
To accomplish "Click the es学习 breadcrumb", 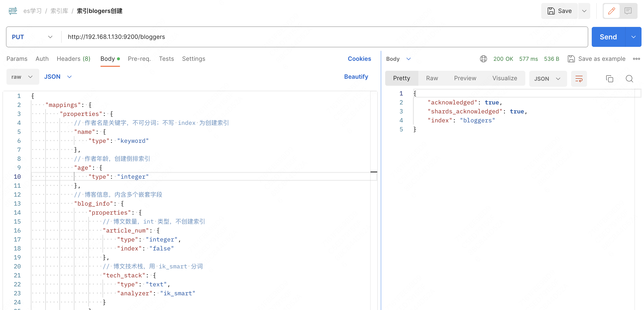I will [x=33, y=11].
